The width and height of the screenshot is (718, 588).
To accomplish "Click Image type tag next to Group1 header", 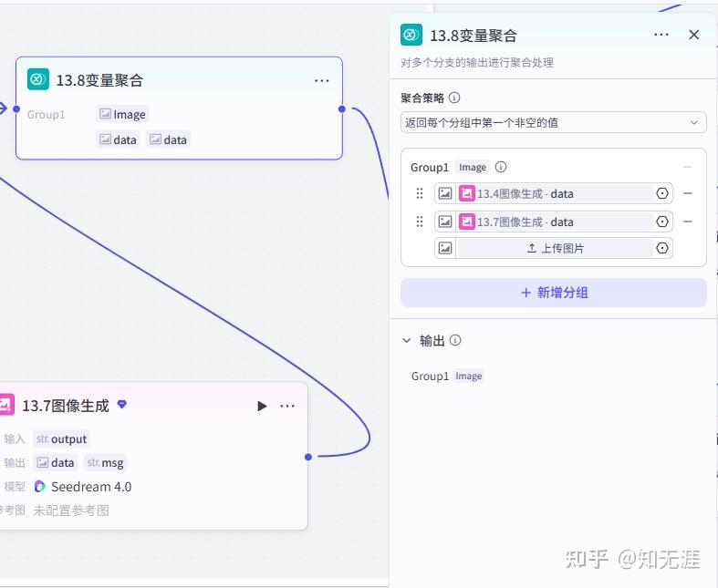I will tap(473, 167).
